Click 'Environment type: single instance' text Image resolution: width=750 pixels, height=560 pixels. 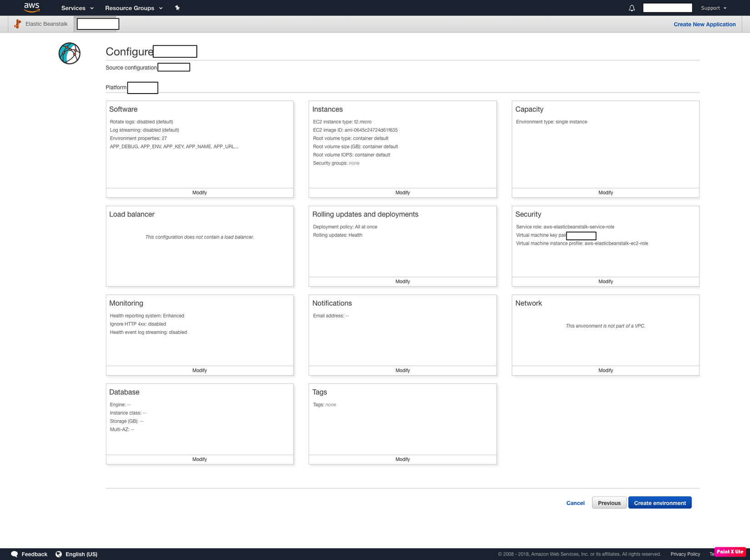click(x=551, y=122)
